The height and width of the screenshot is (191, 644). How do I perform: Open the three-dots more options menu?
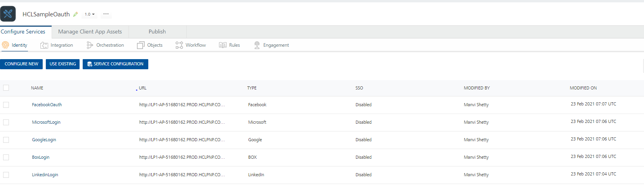tap(106, 14)
